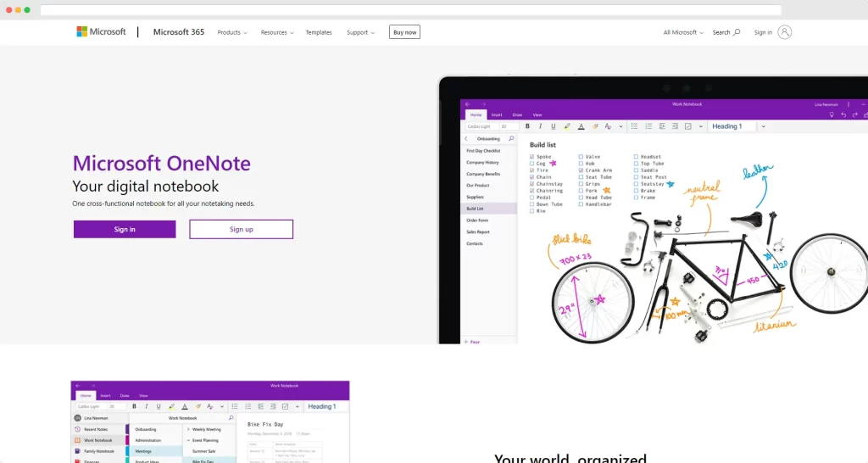Toggle the Tire checkbox in Build list
The width and height of the screenshot is (868, 463).
tap(532, 170)
